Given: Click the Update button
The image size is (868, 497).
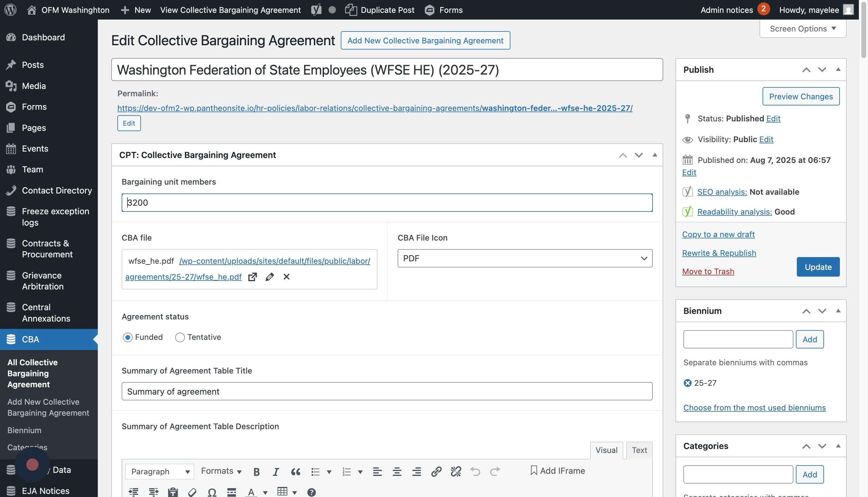Looking at the screenshot, I should click(818, 267).
